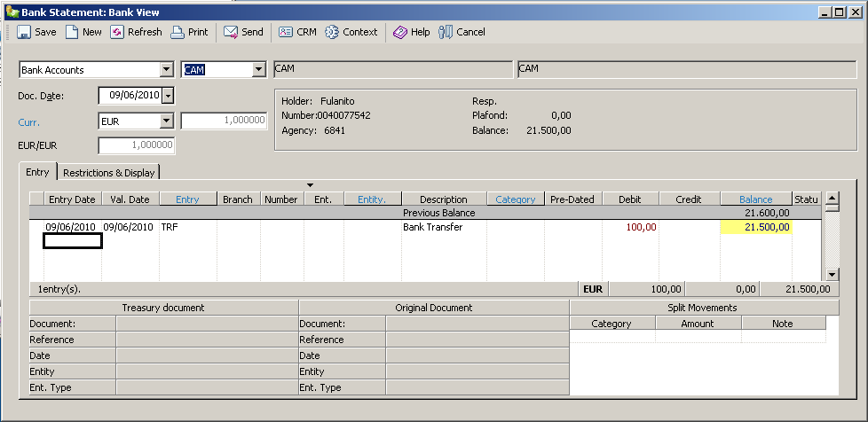Click the Balance column header
The height and width of the screenshot is (422, 868).
(x=755, y=199)
